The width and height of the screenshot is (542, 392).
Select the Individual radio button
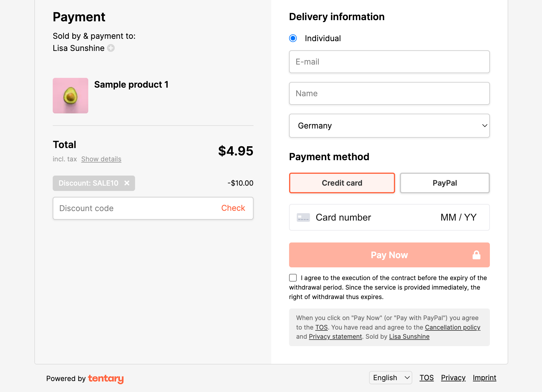[x=293, y=38]
